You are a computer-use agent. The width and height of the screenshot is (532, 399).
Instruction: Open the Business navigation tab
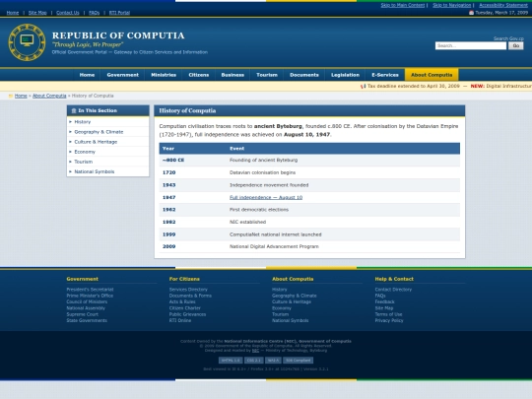click(x=233, y=75)
